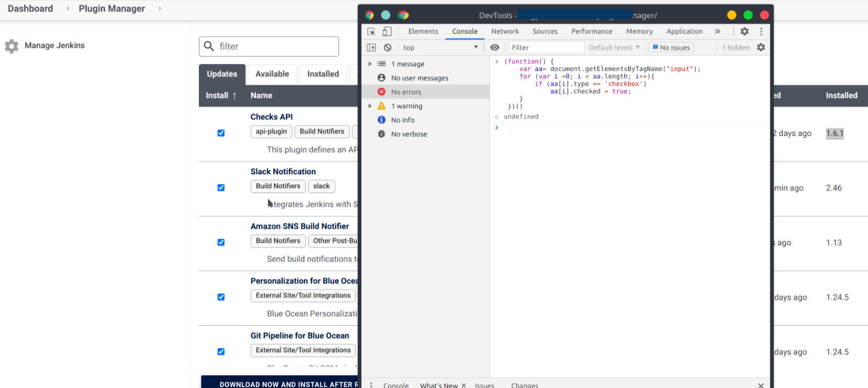Open the Performance tab in DevTools
This screenshot has width=868, height=388.
tap(592, 31)
